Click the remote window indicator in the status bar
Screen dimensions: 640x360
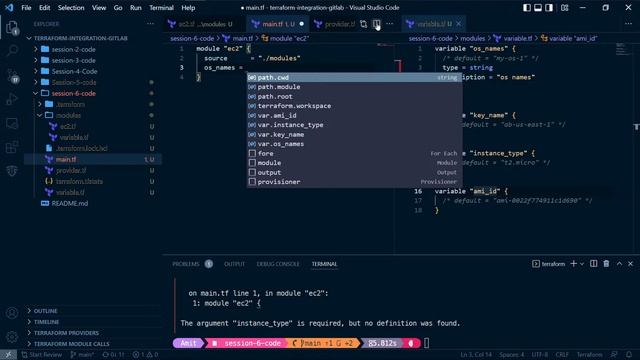click(x=8, y=355)
